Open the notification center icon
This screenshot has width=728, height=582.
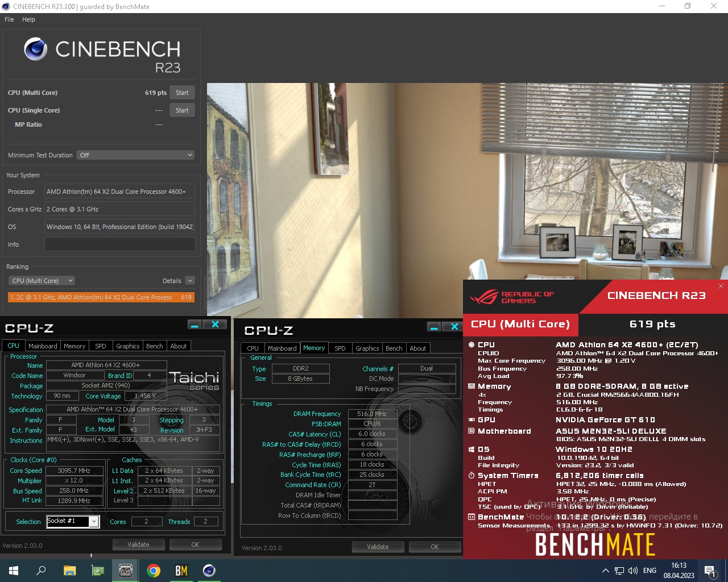tap(710, 571)
